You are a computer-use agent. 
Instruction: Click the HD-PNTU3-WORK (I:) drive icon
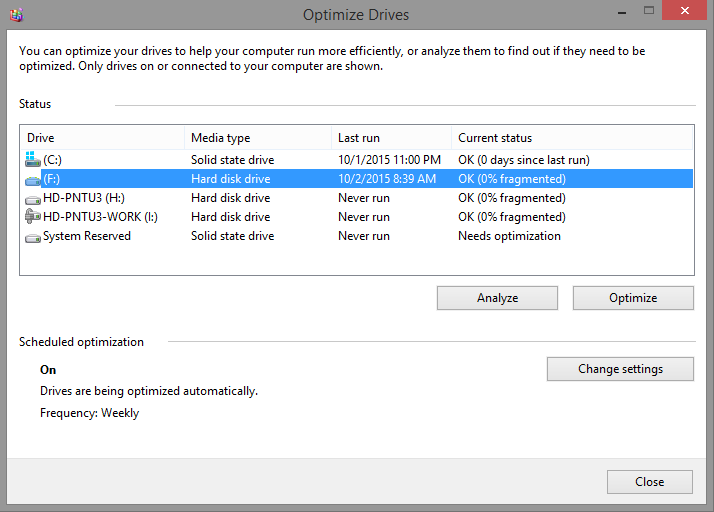pyautogui.click(x=33, y=217)
